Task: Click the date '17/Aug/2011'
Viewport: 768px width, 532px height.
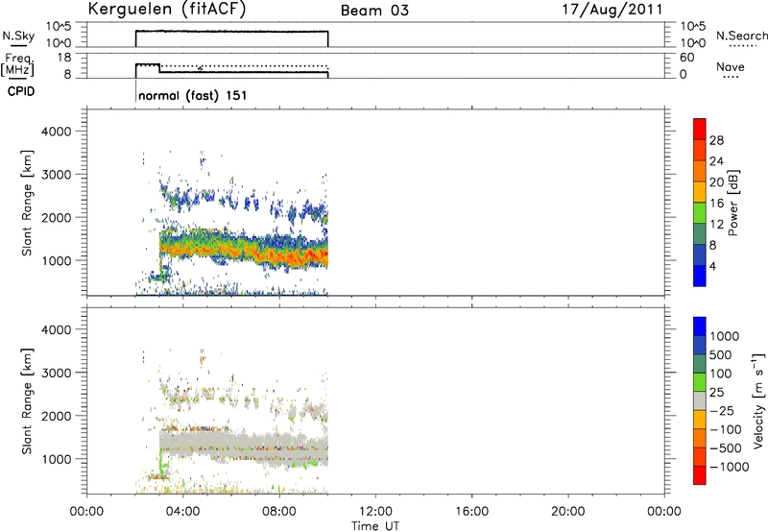Action: click(612, 10)
